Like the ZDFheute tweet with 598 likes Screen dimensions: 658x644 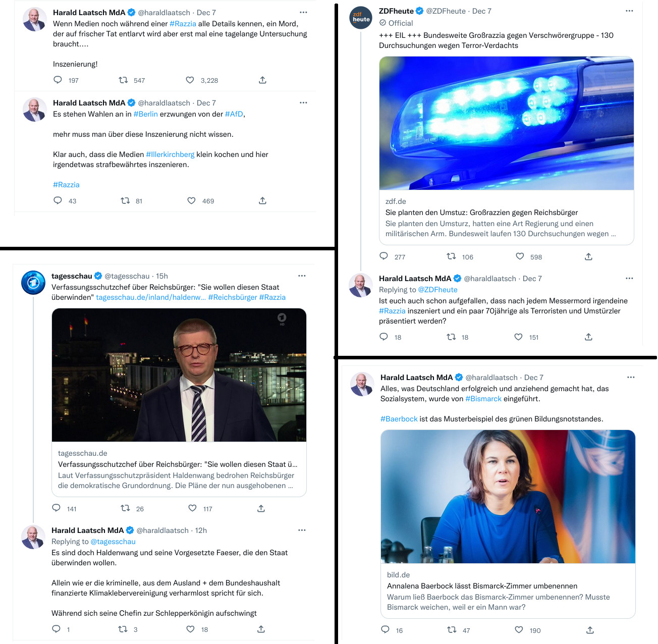click(x=520, y=257)
